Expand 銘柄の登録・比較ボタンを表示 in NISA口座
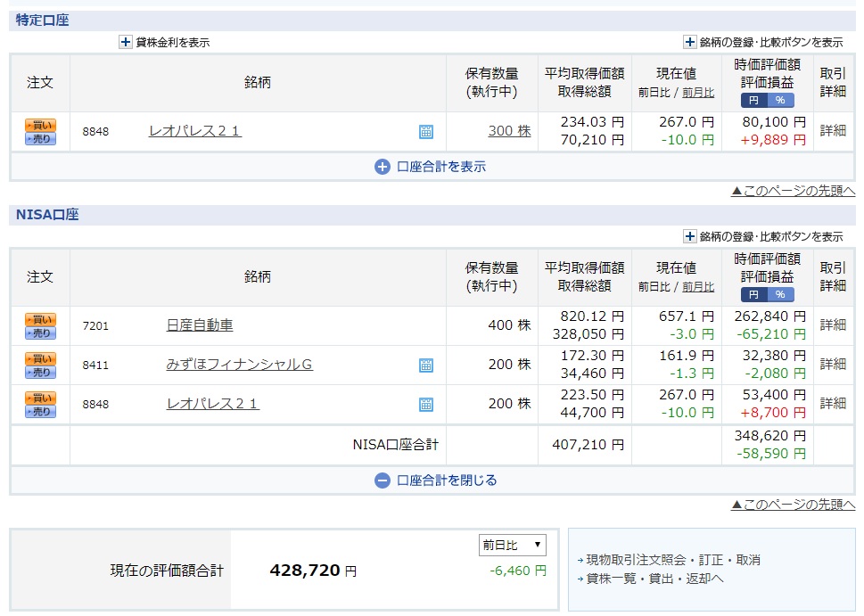Image resolution: width=864 pixels, height=616 pixels. (690, 236)
